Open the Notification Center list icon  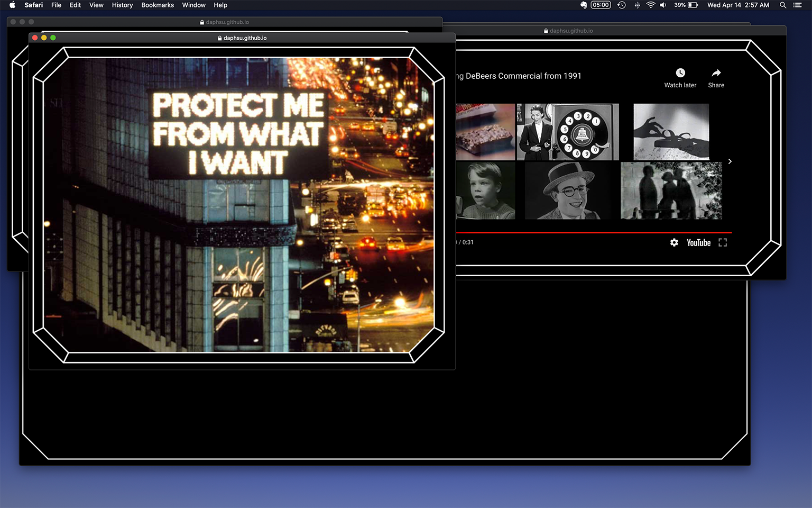[x=797, y=5]
